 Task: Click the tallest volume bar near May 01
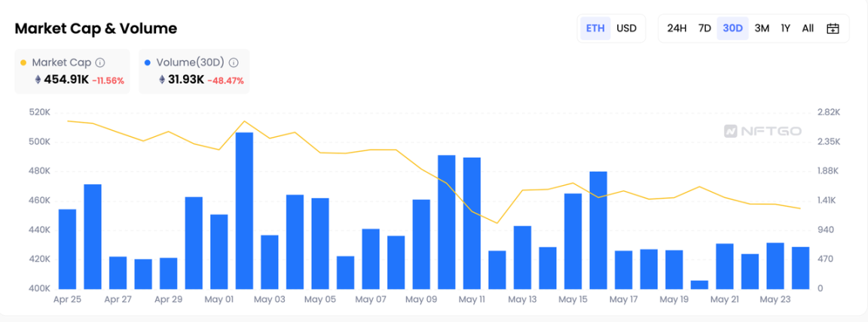tap(244, 211)
